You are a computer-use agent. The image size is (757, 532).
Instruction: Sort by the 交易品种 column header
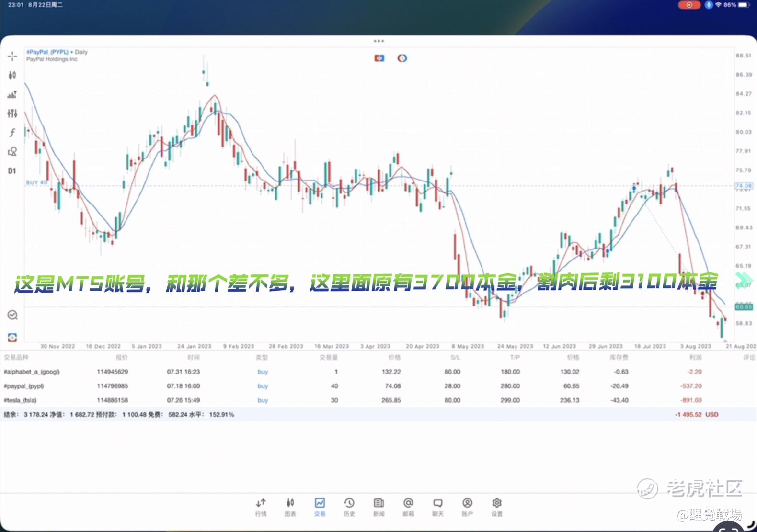[x=16, y=357]
